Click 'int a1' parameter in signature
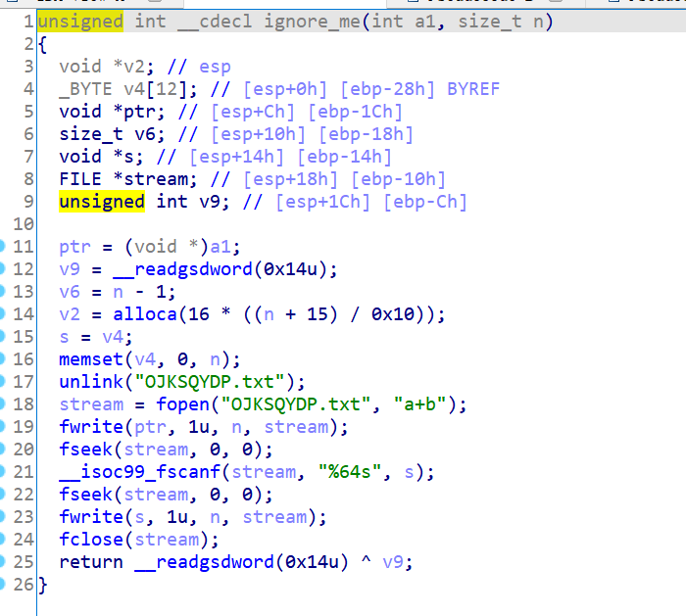This screenshot has width=686, height=616. pyautogui.click(x=403, y=22)
